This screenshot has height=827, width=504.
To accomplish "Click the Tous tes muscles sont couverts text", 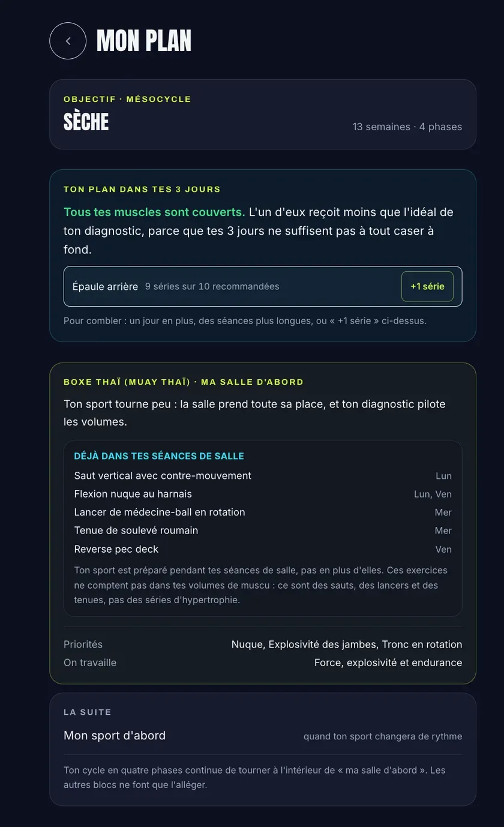I will point(154,212).
